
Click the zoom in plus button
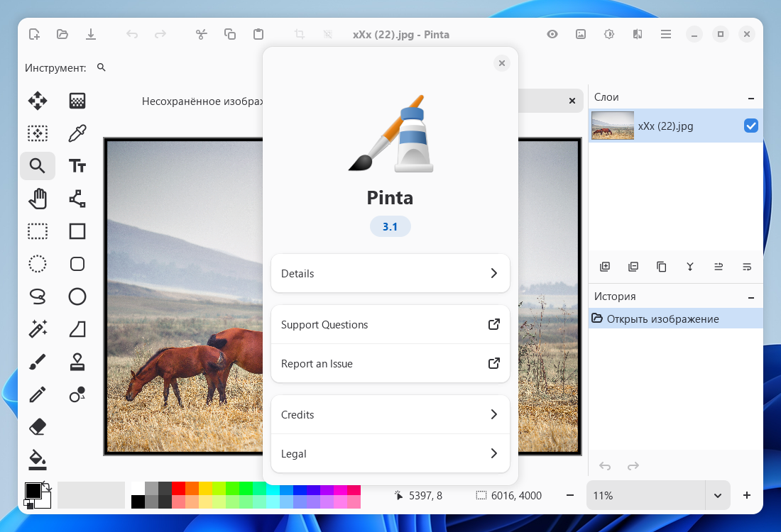747,495
